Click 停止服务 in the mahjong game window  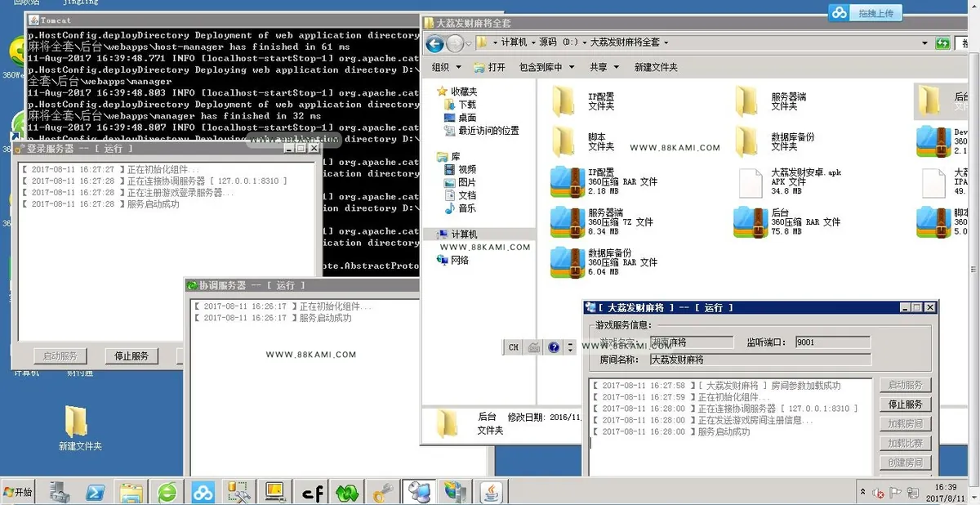click(x=905, y=404)
